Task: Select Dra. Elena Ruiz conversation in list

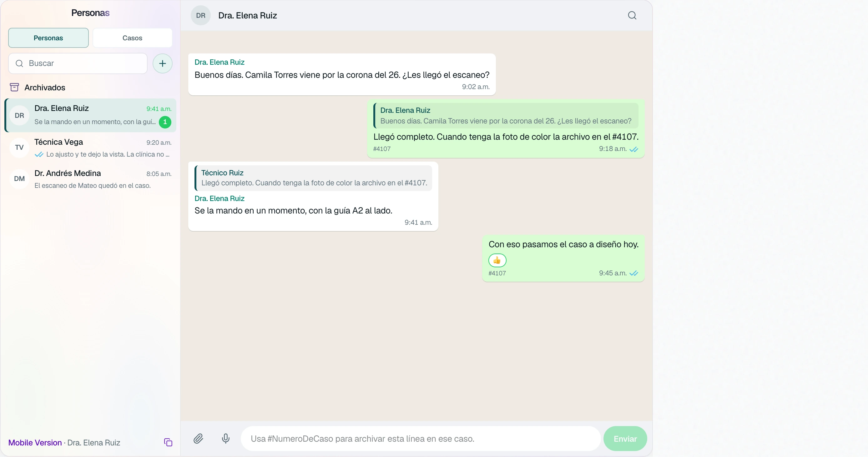Action: click(x=90, y=115)
